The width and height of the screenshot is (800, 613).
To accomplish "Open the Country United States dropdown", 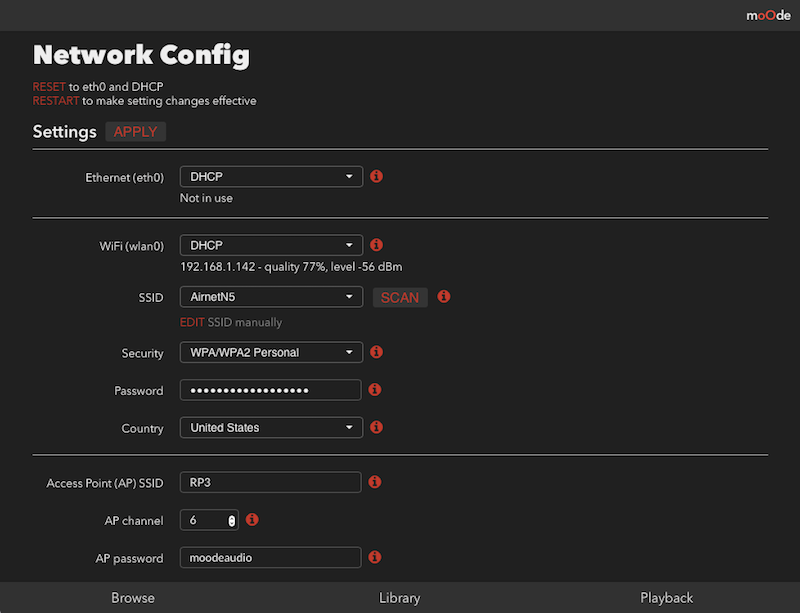I will pos(271,428).
